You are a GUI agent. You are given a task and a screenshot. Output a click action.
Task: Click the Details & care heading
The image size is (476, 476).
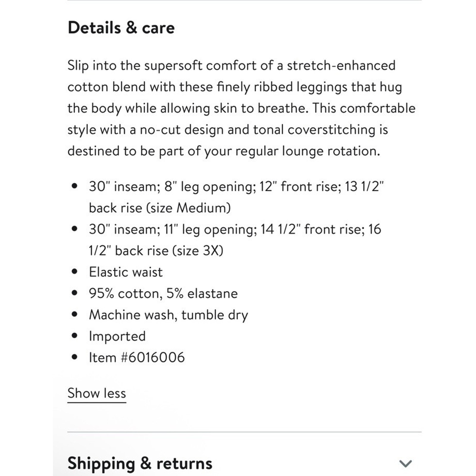121,28
